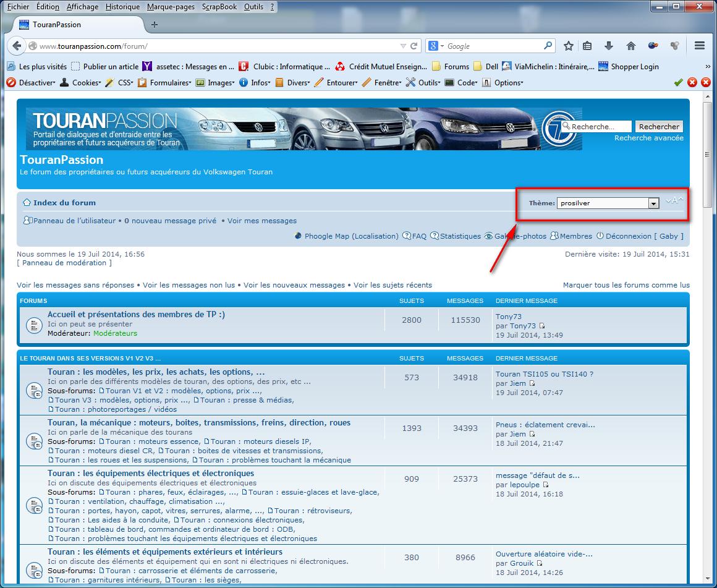Reload the page with refresh icon
The height and width of the screenshot is (588, 717).
[414, 46]
